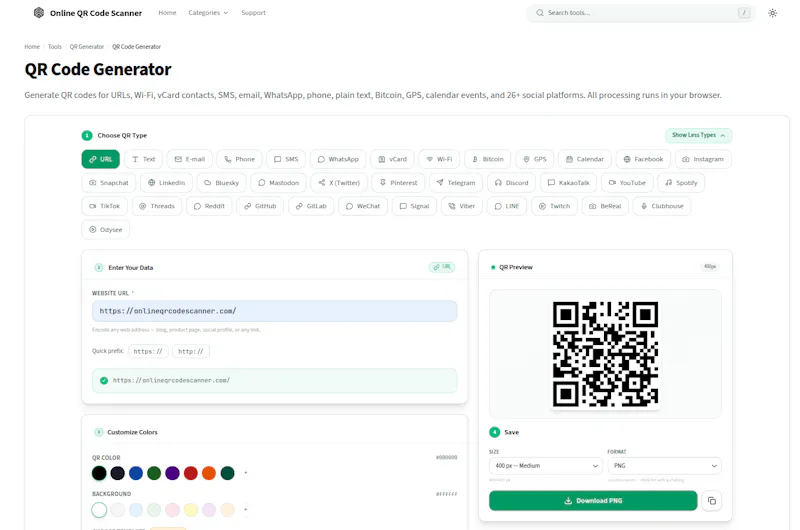Download the QR code as PNG
Viewport: 800px width, 530px height.
[593, 501]
